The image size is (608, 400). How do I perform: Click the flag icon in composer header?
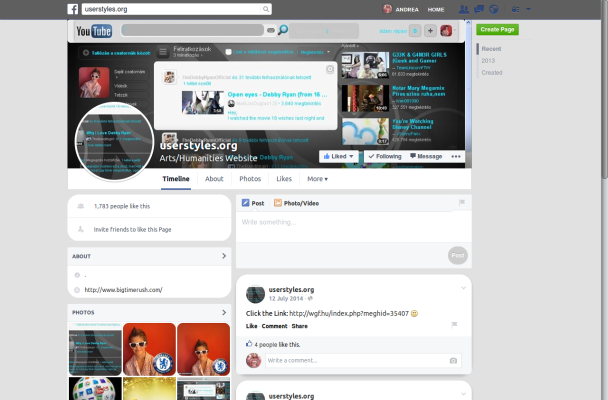pyautogui.click(x=461, y=202)
